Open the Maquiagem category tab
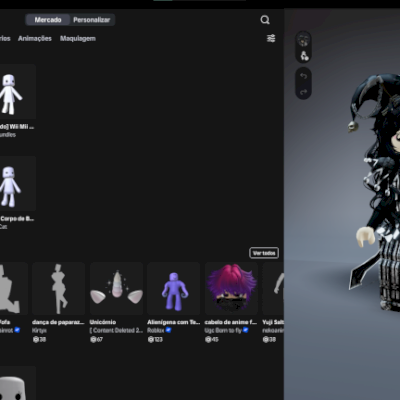Screen dimensions: 400x400 coord(78,39)
